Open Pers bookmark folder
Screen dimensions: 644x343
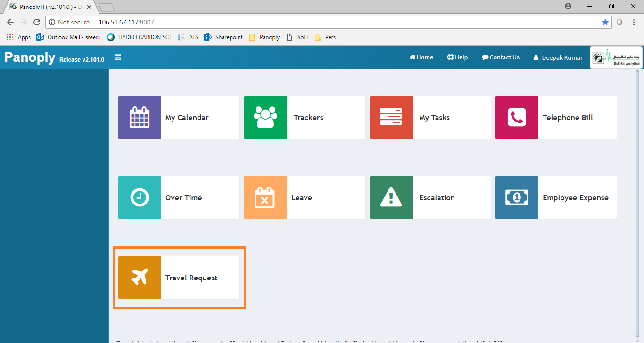(x=325, y=37)
